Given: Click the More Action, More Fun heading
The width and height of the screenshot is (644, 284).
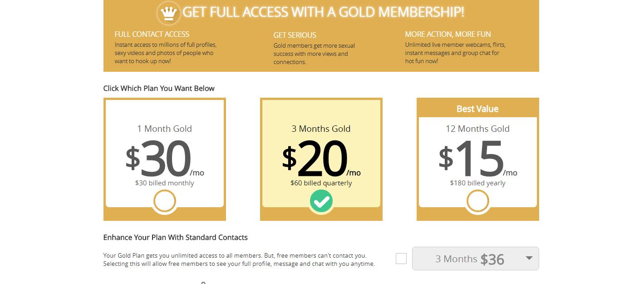Looking at the screenshot, I should point(448,34).
